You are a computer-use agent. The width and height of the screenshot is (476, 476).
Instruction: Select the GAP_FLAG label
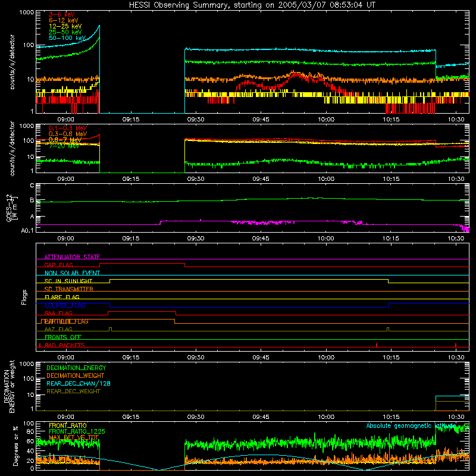pos(58,265)
